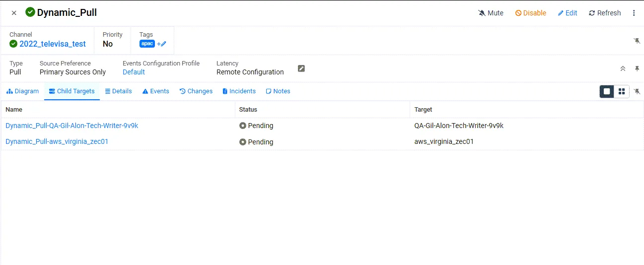The width and height of the screenshot is (644, 265).
Task: Open the 2022_televisa_test channel link
Action: (x=53, y=44)
